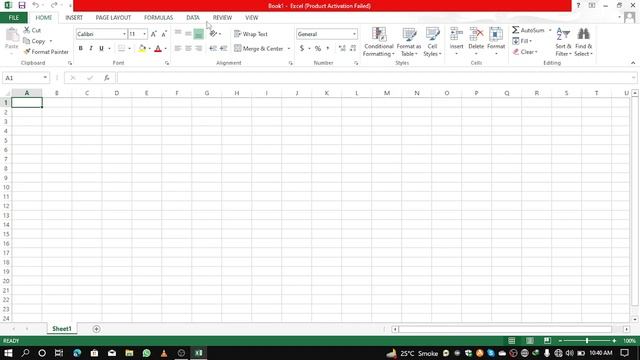Click the Cut scissors icon

[27, 30]
